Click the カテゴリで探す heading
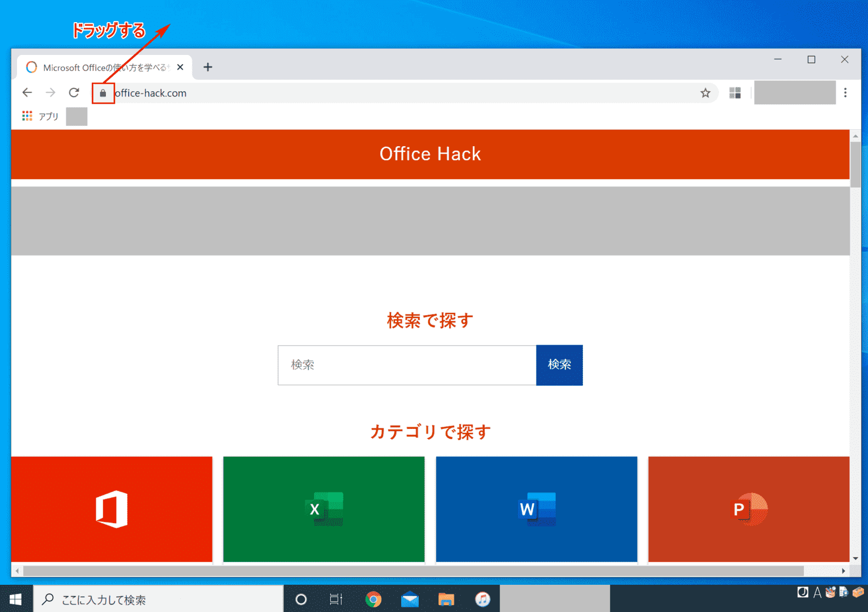868x612 pixels. point(430,432)
